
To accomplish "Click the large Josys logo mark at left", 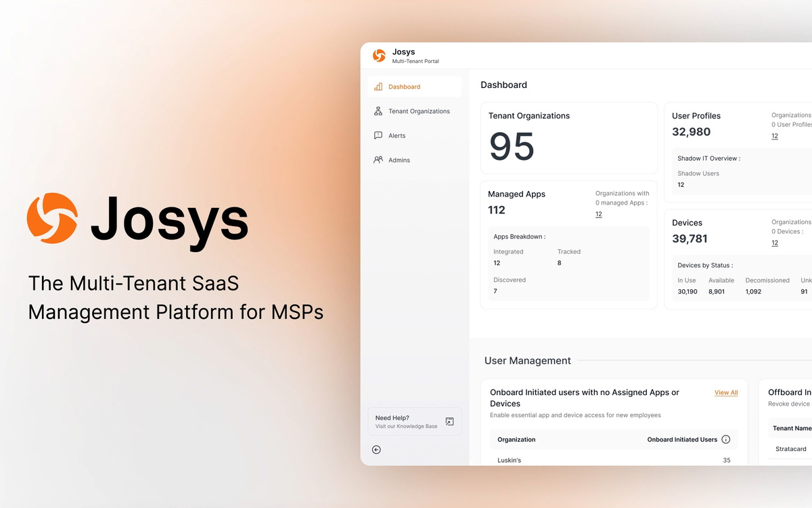I will click(52, 218).
